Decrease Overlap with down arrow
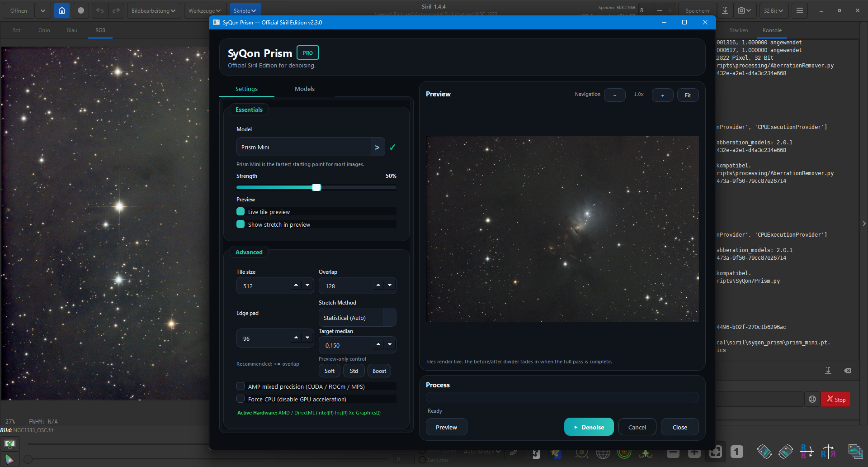Viewport: 868px width, 467px height. 390,285
